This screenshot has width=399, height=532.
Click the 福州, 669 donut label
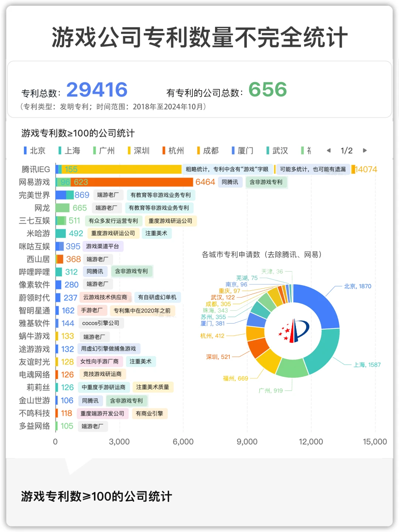pos(236,378)
